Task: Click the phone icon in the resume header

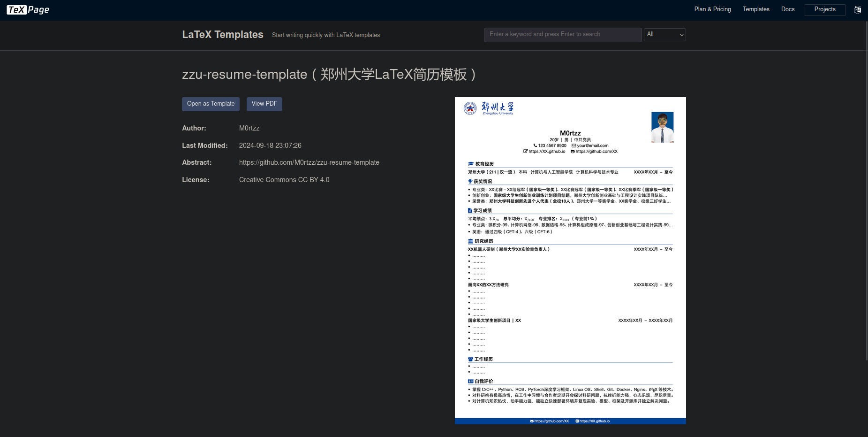Action: point(535,146)
